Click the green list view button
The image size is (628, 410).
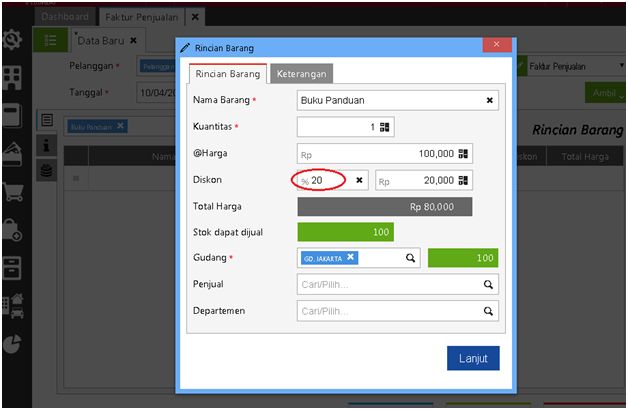(50, 40)
